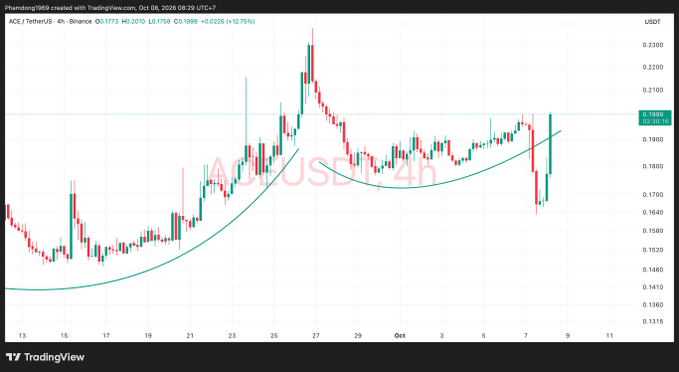This screenshot has height=372, width=679.
Task: Click the 0.1520 price axis label
Action: (x=653, y=250)
